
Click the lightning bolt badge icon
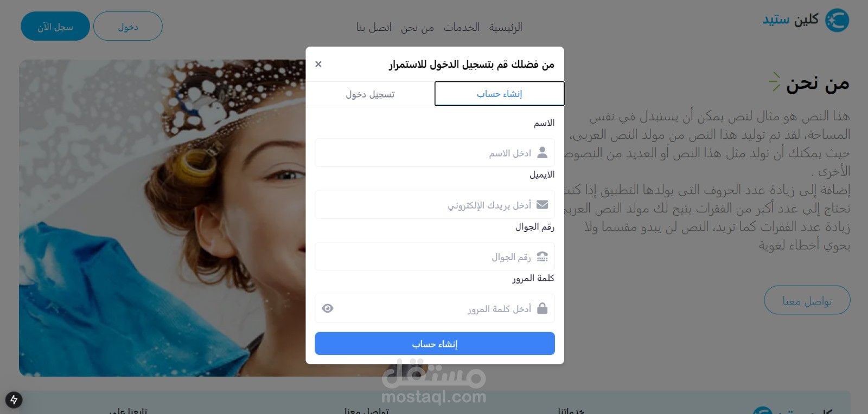tap(14, 400)
